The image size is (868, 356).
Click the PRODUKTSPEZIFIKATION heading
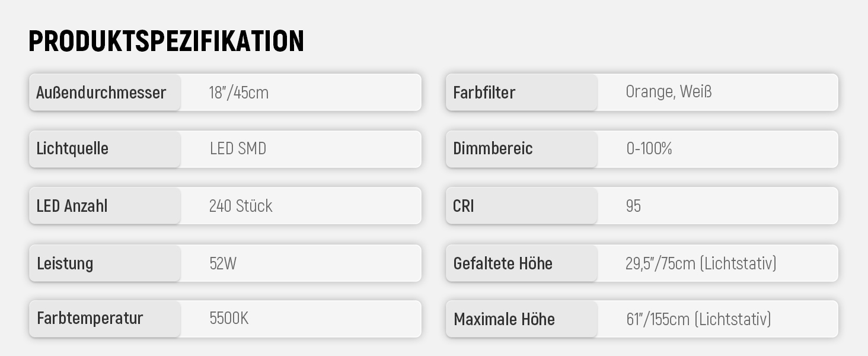[x=166, y=41]
